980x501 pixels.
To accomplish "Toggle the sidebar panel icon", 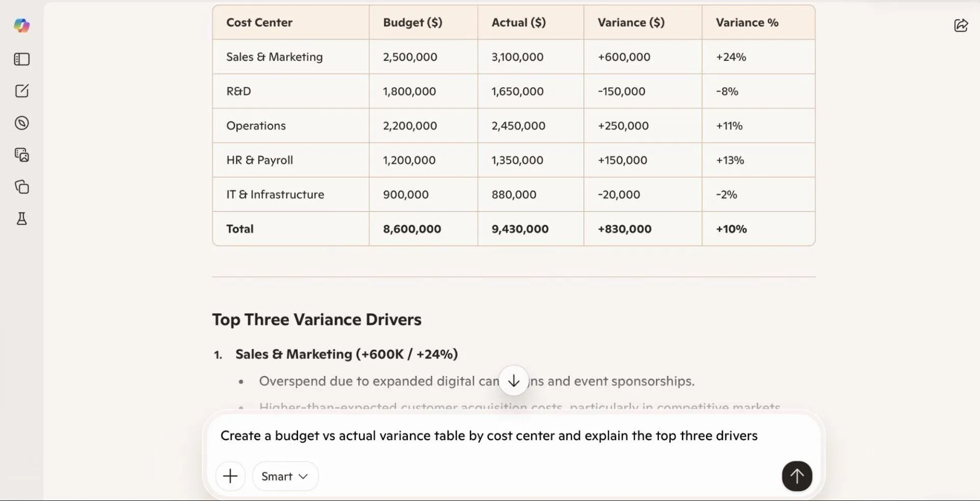I will coord(21,59).
